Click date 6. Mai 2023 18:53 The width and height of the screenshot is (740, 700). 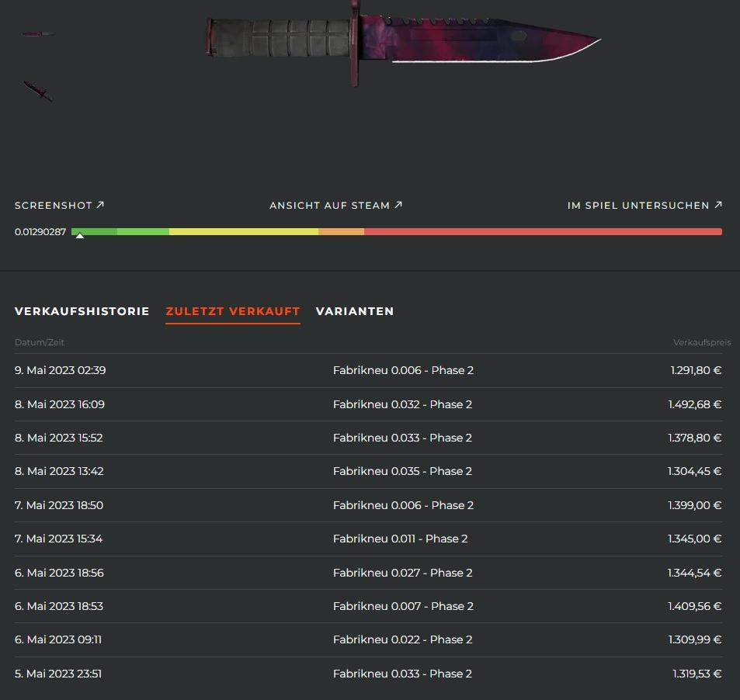(x=59, y=606)
